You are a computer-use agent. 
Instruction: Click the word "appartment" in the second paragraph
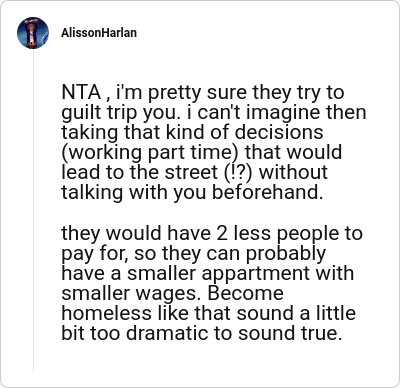pyautogui.click(x=256, y=274)
